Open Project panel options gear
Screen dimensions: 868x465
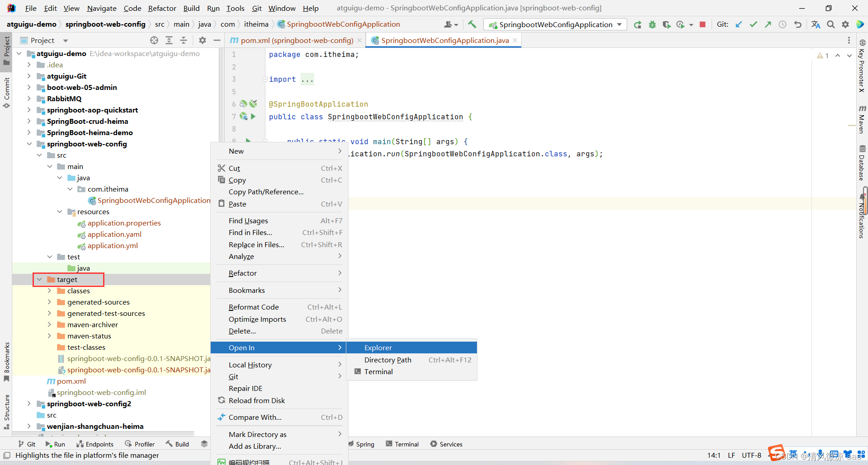coord(203,40)
